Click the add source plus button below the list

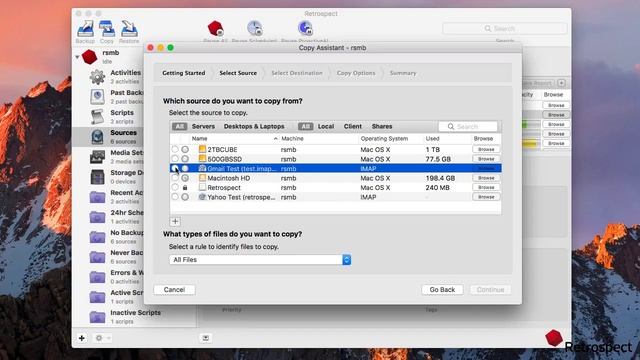175,221
